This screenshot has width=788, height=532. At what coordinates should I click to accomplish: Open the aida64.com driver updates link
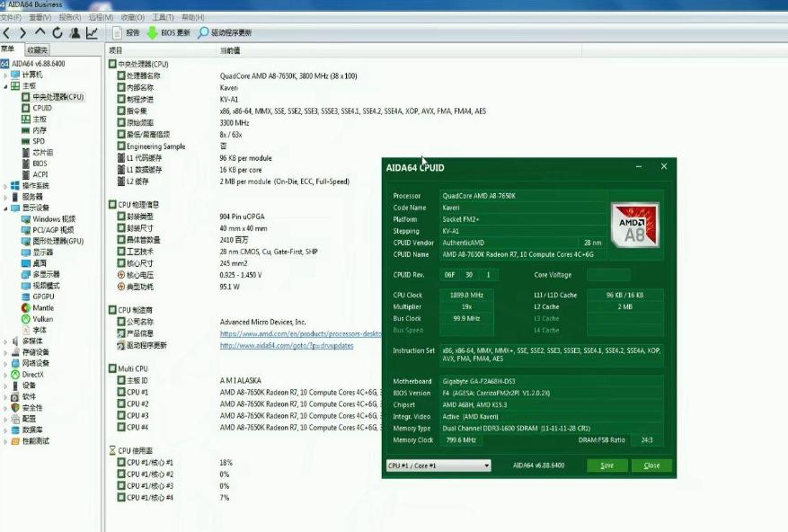click(x=287, y=346)
